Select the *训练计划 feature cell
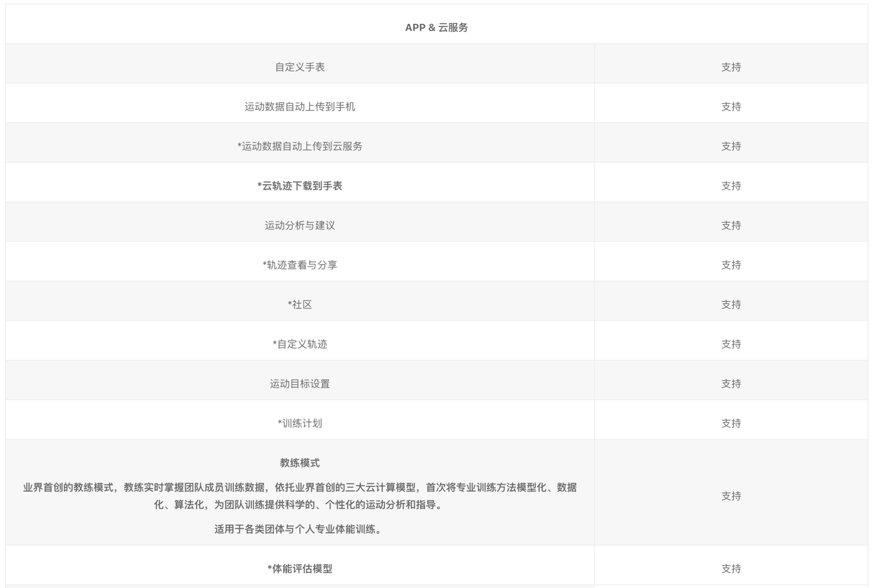This screenshot has height=588, width=872. tap(300, 424)
